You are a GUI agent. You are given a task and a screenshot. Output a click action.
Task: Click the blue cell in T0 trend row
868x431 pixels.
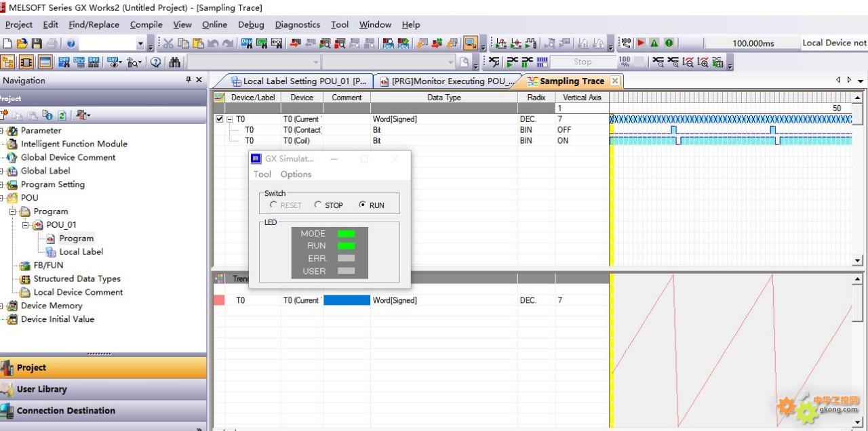click(x=347, y=300)
